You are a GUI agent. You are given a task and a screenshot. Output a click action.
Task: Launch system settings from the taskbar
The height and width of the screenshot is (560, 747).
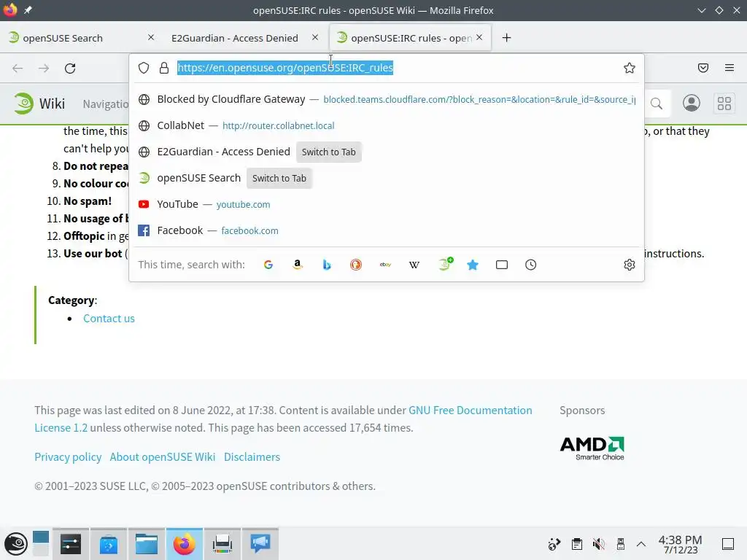[71, 544]
